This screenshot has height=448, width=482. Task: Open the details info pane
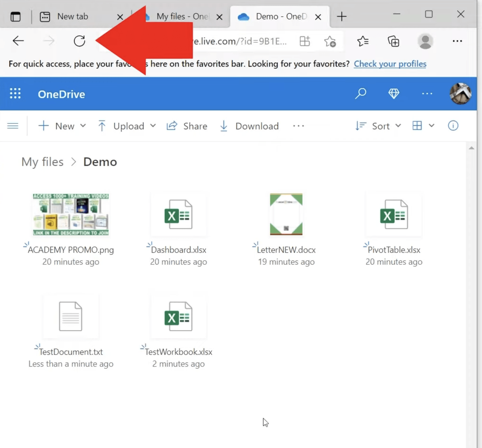[453, 126]
